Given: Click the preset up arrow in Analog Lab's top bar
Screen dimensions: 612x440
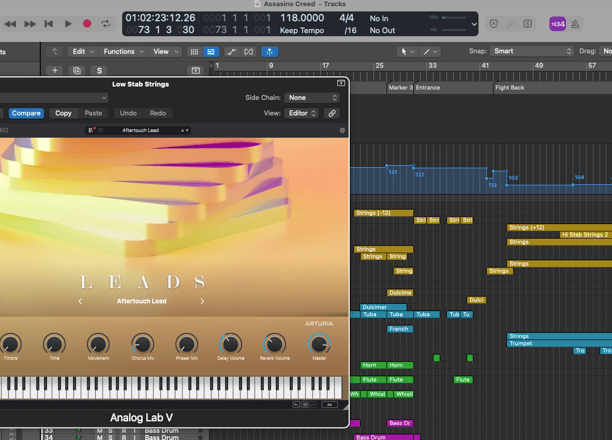Looking at the screenshot, I should point(182,130).
